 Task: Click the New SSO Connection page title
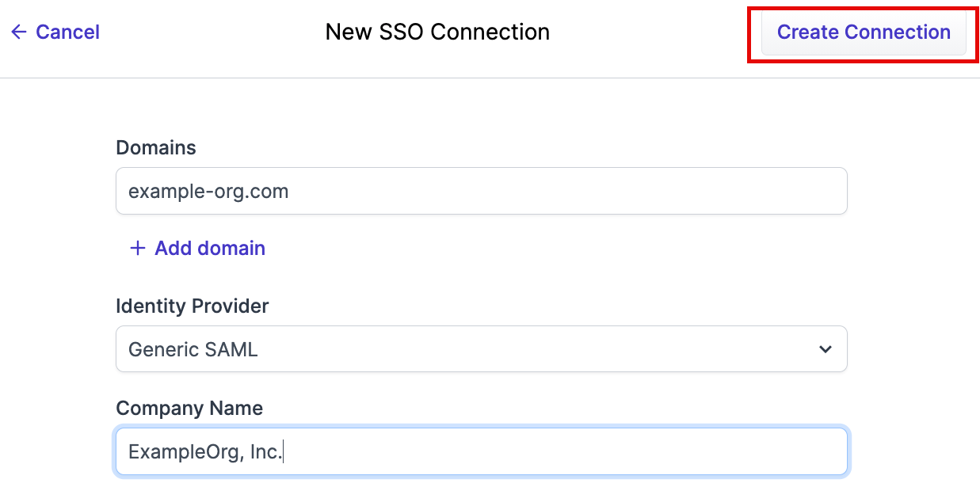point(437,32)
